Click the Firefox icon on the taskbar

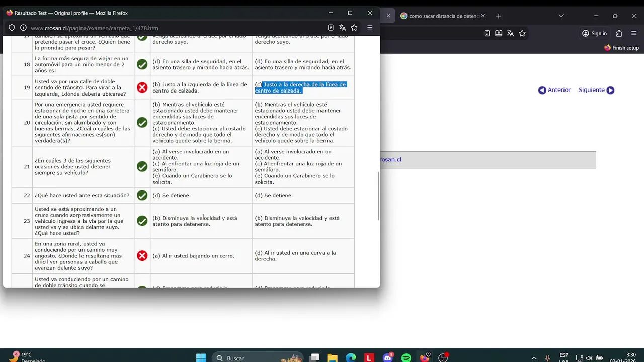pos(425,358)
